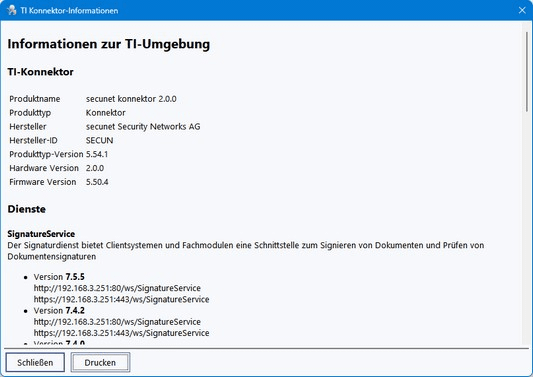Click the window title bar app icon
The width and height of the screenshot is (533, 377).
[12, 10]
